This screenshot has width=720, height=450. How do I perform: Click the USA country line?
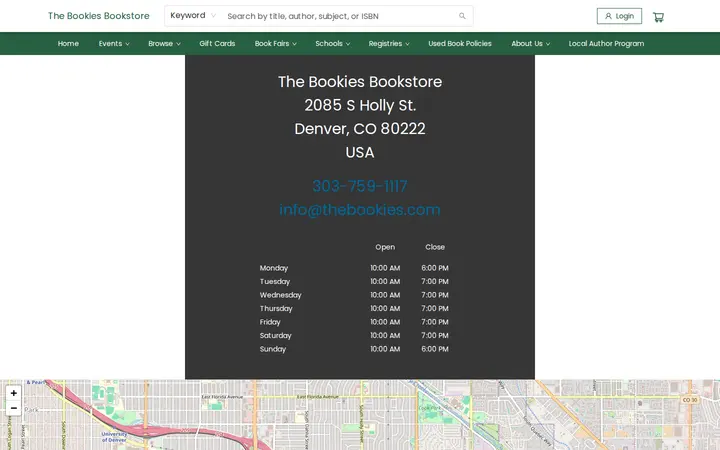click(x=360, y=152)
